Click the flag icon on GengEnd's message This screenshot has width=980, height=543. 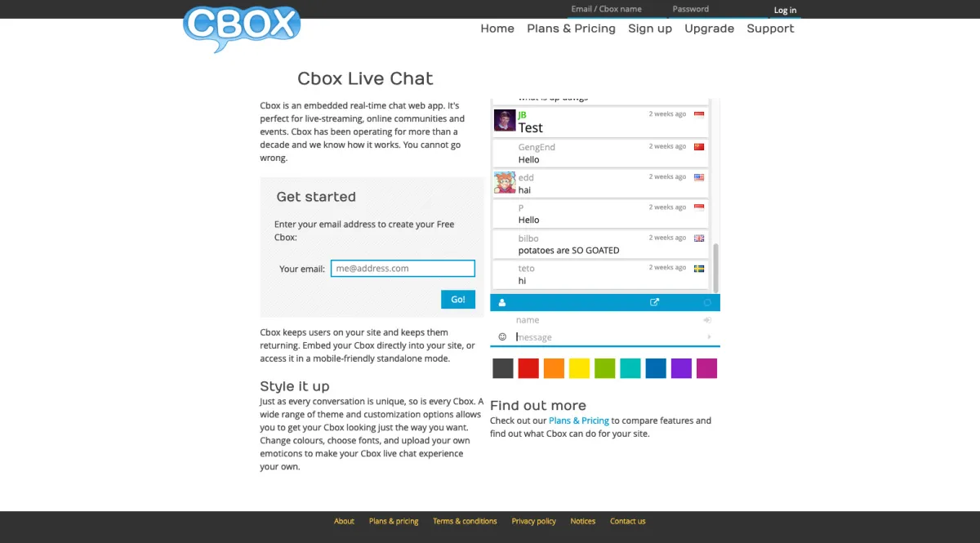click(x=699, y=147)
